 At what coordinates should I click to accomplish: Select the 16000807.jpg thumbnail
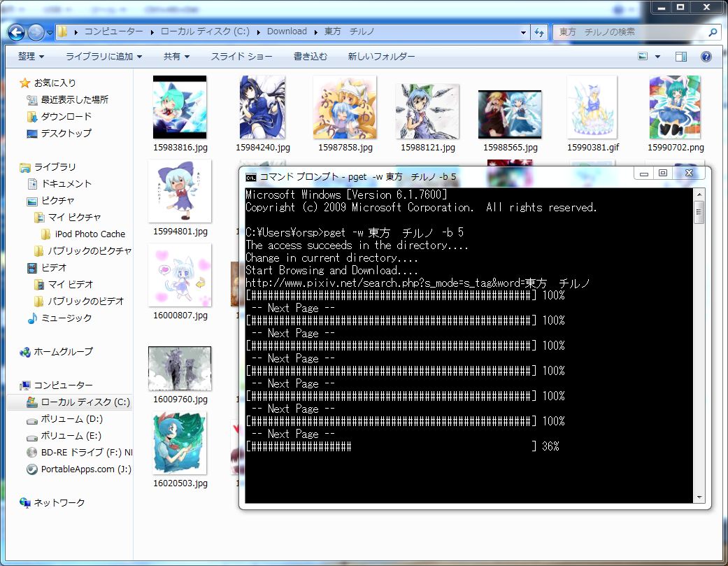180,276
